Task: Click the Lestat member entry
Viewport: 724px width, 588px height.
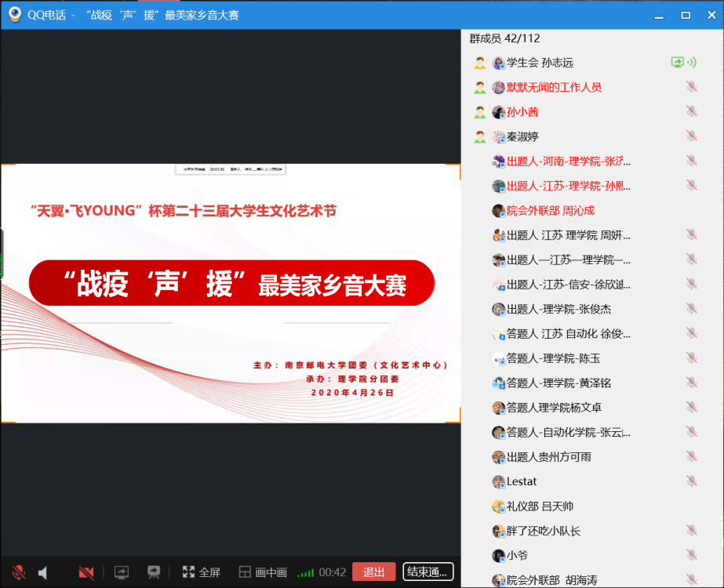Action: (522, 481)
